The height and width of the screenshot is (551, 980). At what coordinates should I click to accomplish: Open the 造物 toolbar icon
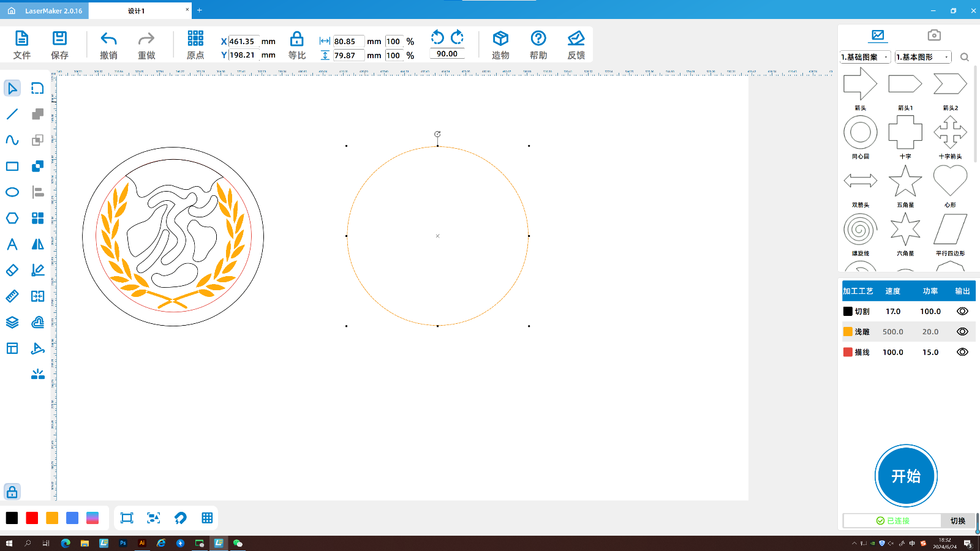click(x=500, y=45)
